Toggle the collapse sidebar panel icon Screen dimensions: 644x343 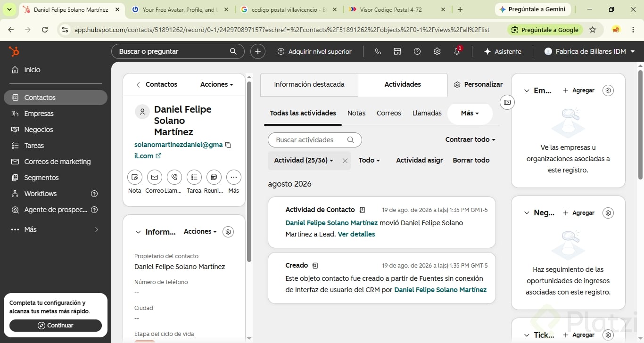tap(507, 102)
